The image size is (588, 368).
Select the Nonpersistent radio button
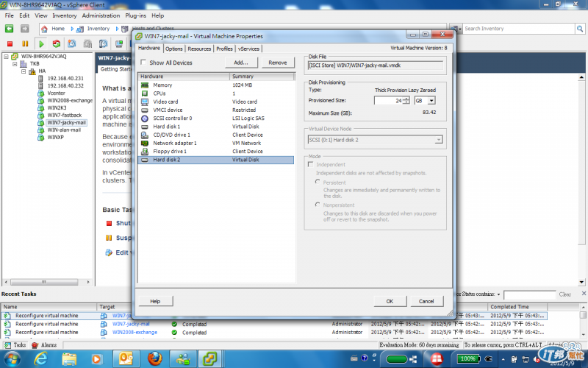[x=318, y=205]
